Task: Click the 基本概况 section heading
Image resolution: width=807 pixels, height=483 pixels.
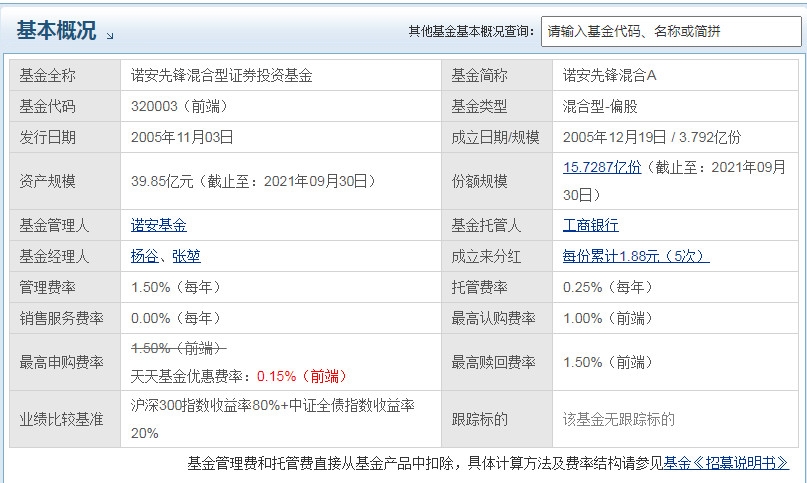Action: pyautogui.click(x=56, y=31)
